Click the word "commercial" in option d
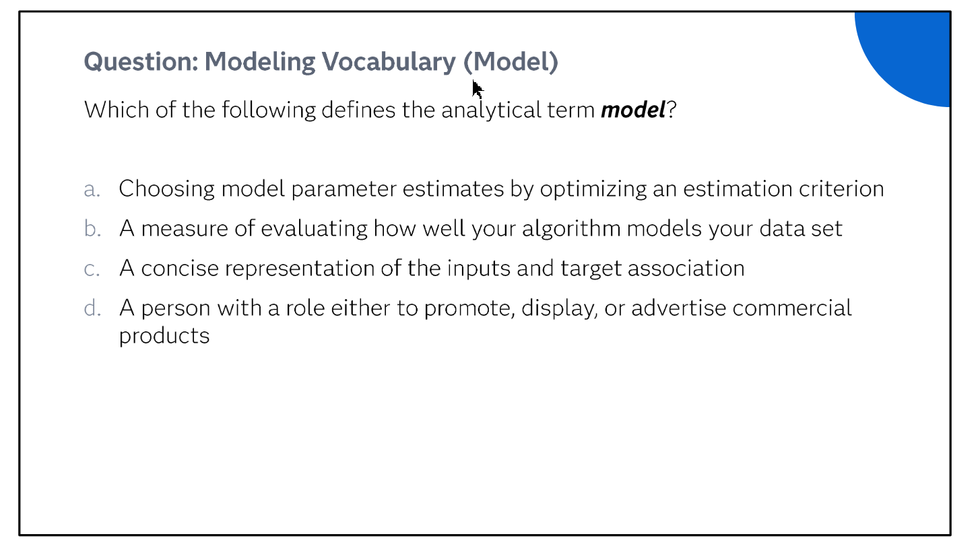Screen dimensions: 980x555 pyautogui.click(x=792, y=308)
